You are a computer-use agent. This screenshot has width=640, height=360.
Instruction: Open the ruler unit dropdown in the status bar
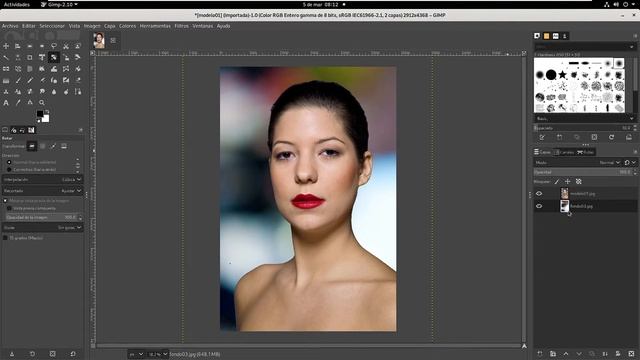[136, 354]
